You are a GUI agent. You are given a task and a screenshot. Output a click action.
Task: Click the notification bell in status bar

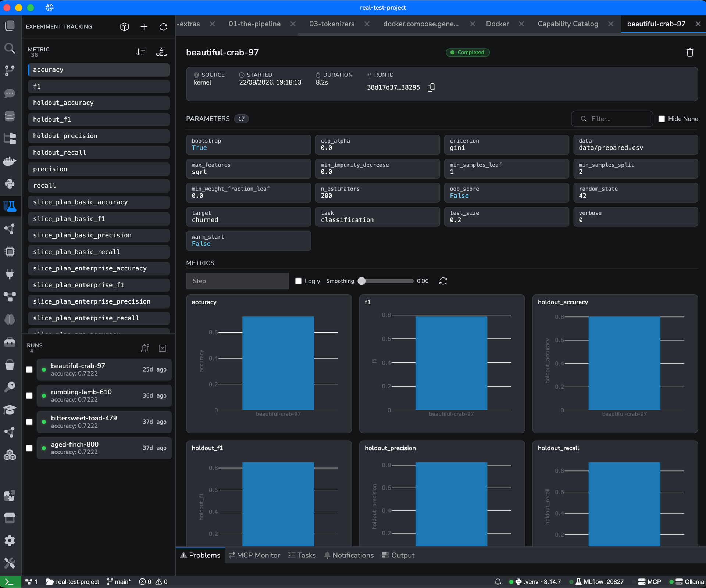click(498, 582)
